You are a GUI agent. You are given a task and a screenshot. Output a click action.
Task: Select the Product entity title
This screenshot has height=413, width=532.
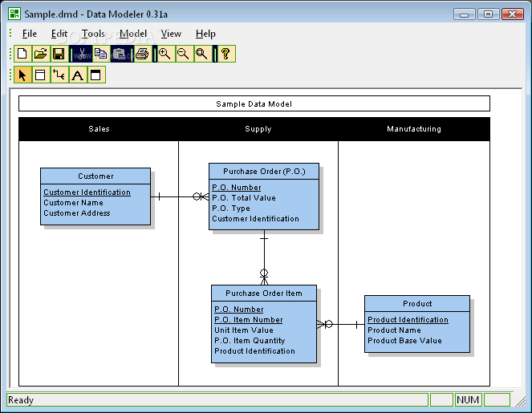417,303
